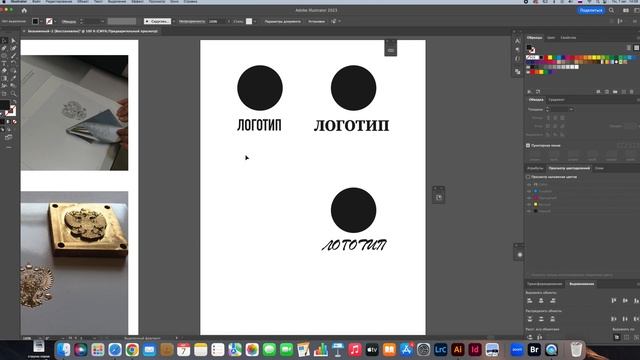
Task: Click Horizontal Align Center in Align panel
Action: 541,301
